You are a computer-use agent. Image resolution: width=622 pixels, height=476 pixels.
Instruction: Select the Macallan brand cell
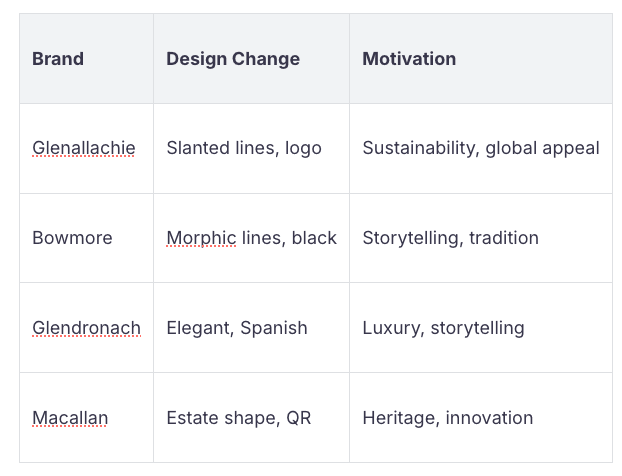(70, 418)
